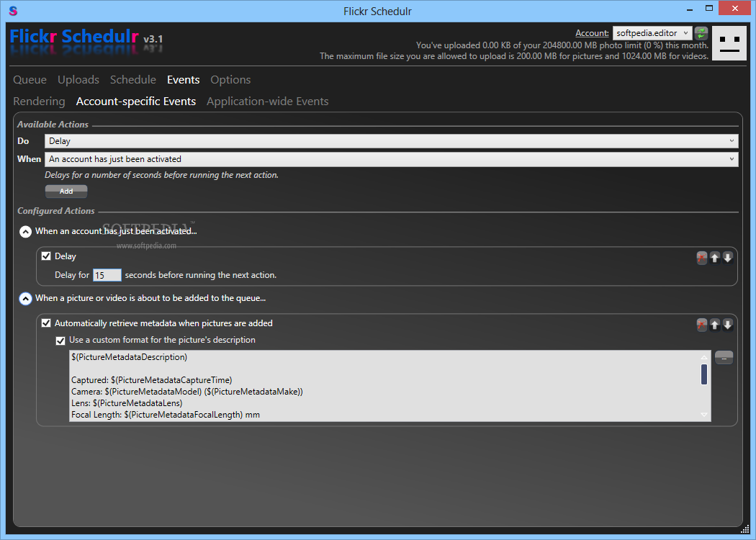Image resolution: width=756 pixels, height=540 pixels.
Task: Click the green refresh account icon
Action: 701,33
